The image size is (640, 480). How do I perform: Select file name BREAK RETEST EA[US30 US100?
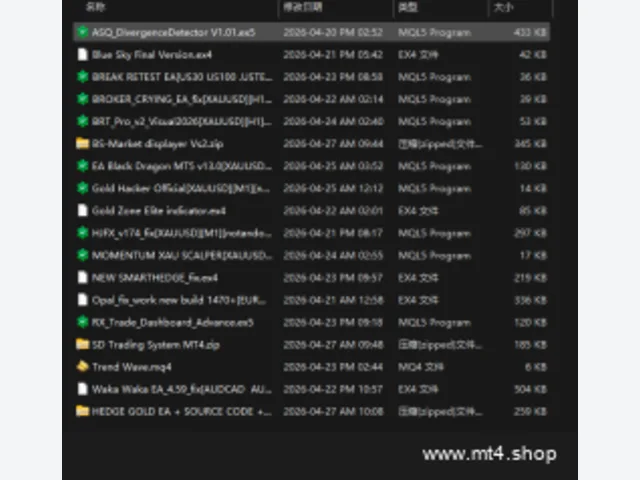click(182, 77)
